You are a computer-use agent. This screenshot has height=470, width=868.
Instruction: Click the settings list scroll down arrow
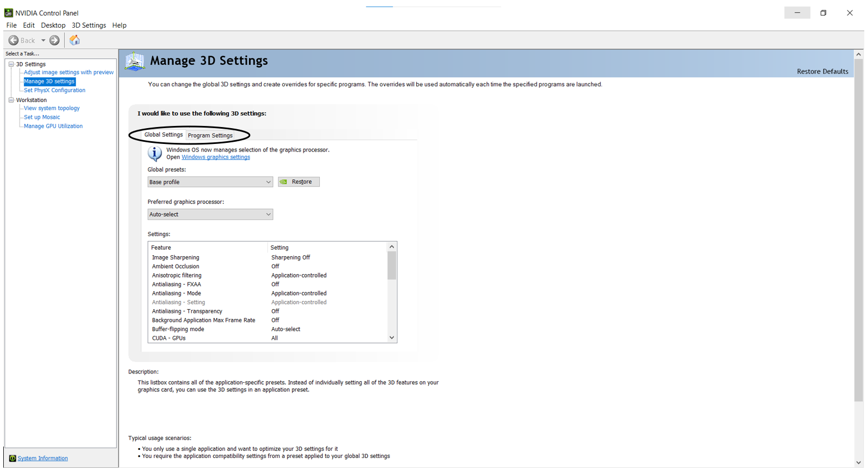click(391, 338)
